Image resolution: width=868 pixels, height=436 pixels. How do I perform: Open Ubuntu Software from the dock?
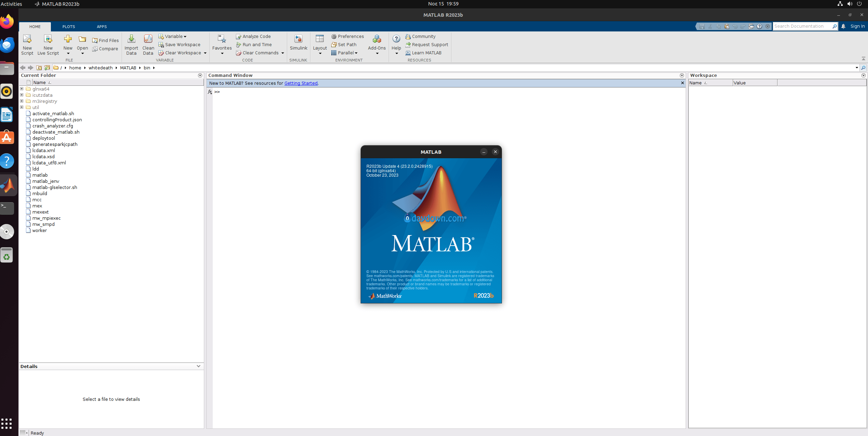pyautogui.click(x=7, y=138)
